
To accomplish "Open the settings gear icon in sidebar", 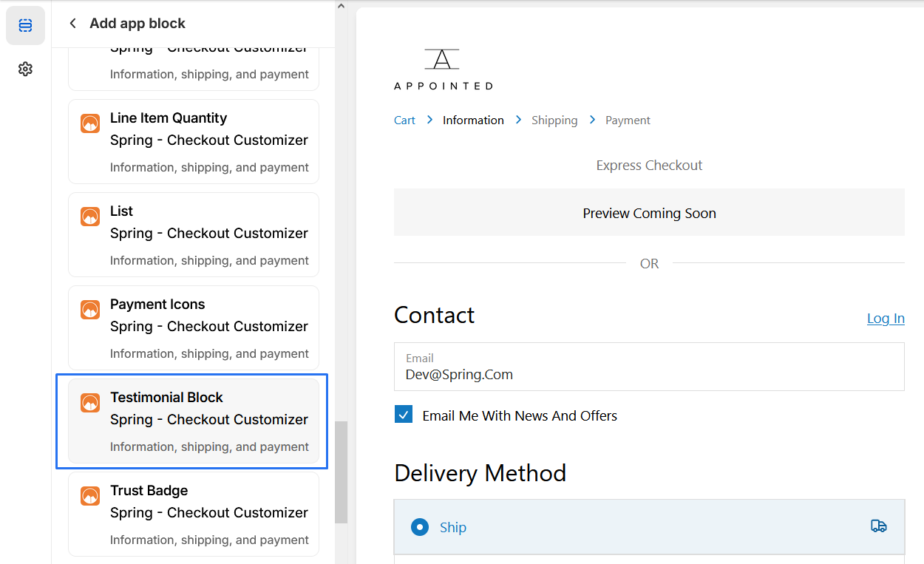I will pos(25,69).
